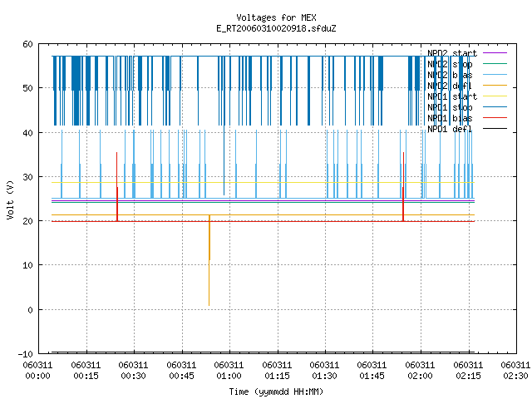Click the 'NPD2 defl' legend label
The height and width of the screenshot is (399, 532).
[450, 86]
